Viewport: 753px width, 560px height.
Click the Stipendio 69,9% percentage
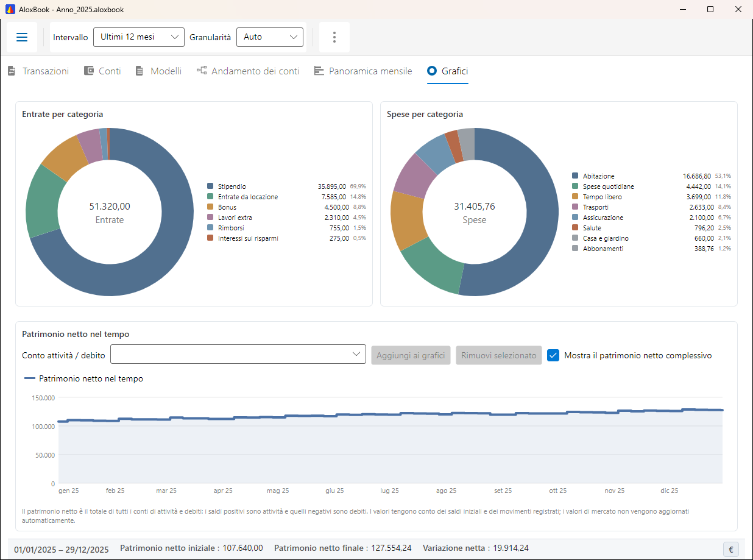click(358, 186)
